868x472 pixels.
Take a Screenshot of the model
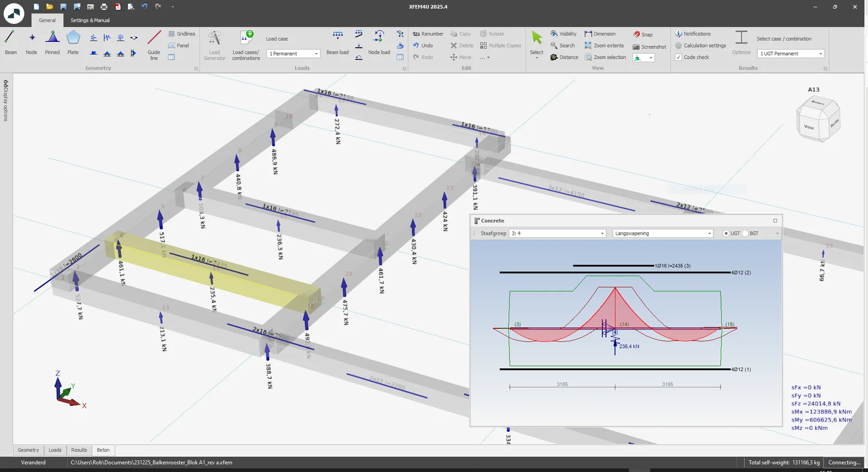coord(649,47)
